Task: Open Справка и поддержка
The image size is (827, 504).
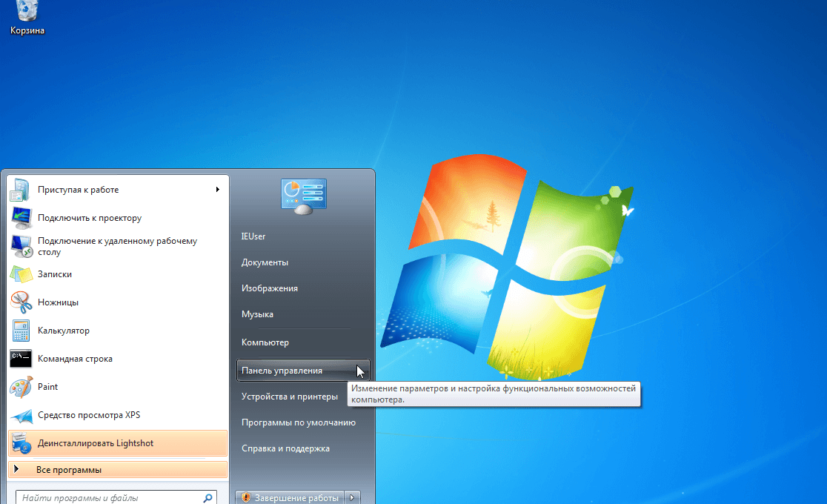Action: [x=285, y=448]
